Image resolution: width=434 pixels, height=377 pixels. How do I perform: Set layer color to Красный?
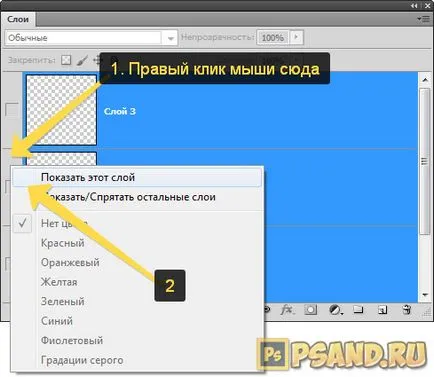pos(137,243)
